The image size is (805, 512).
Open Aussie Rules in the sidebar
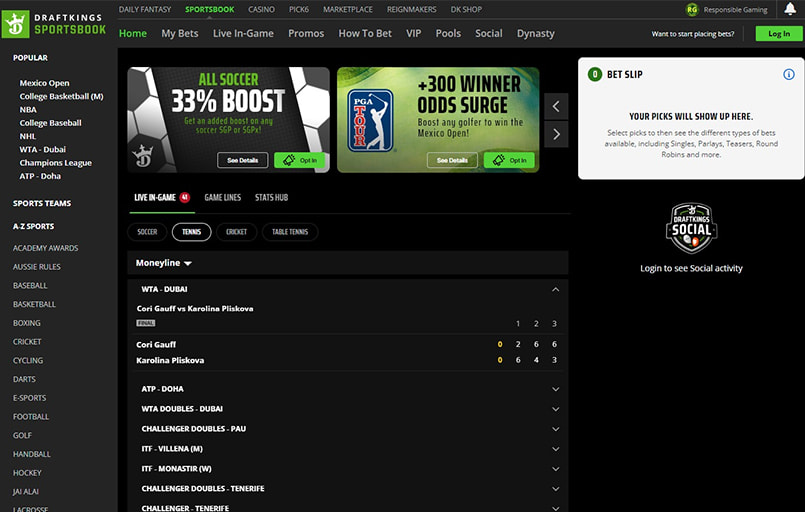click(36, 267)
